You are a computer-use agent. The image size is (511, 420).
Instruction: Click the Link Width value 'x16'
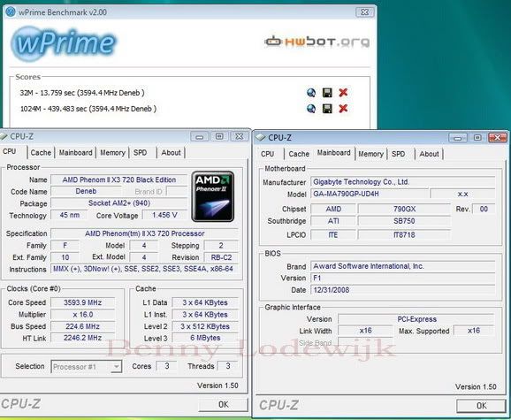pos(365,331)
